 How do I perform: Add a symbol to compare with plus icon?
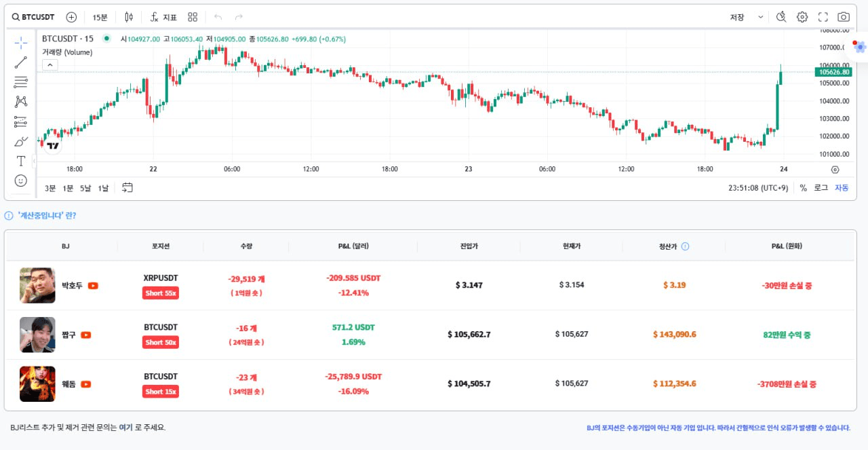[71, 17]
